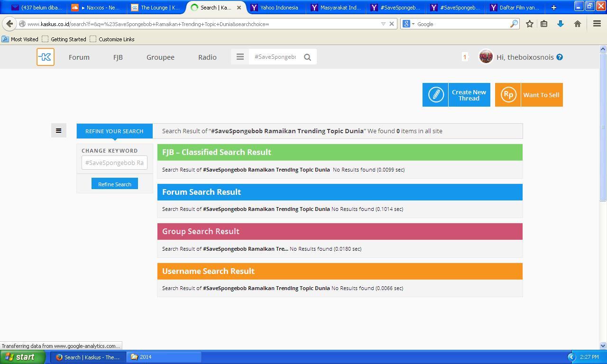Click the Hi, theboixosnois username link

(x=525, y=57)
